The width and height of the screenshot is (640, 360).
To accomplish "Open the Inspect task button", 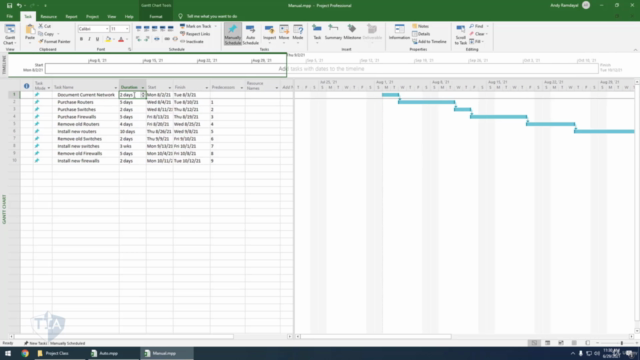I will coord(269,33).
